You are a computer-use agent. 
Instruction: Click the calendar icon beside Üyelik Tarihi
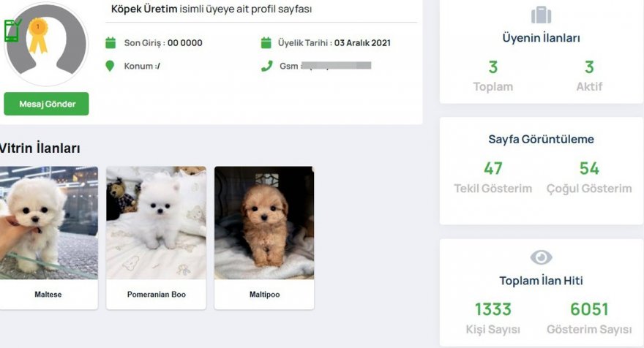266,43
